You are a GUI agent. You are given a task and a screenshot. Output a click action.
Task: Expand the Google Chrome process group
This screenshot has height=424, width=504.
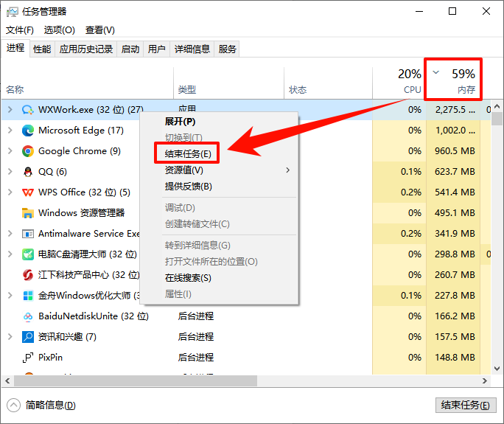(10, 151)
